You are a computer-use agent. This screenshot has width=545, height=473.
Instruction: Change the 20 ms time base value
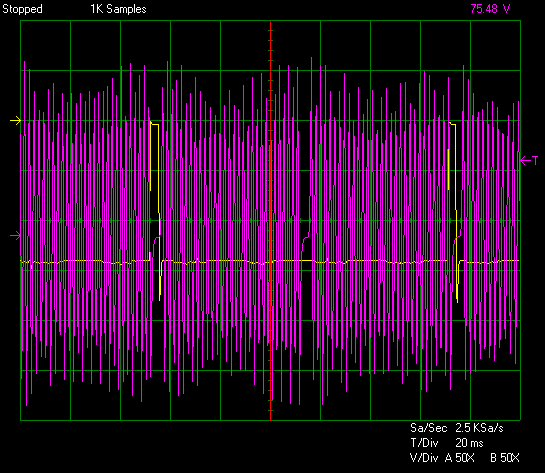pyautogui.click(x=469, y=443)
